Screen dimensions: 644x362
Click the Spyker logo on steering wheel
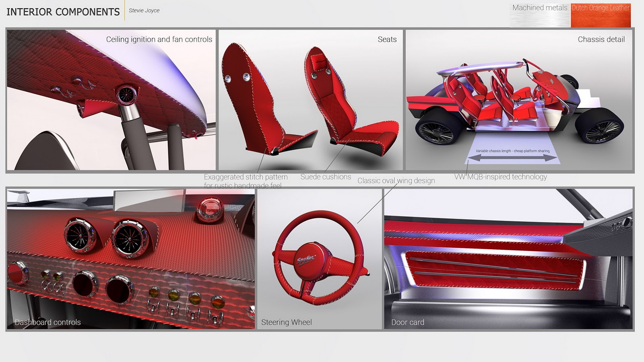tap(306, 259)
